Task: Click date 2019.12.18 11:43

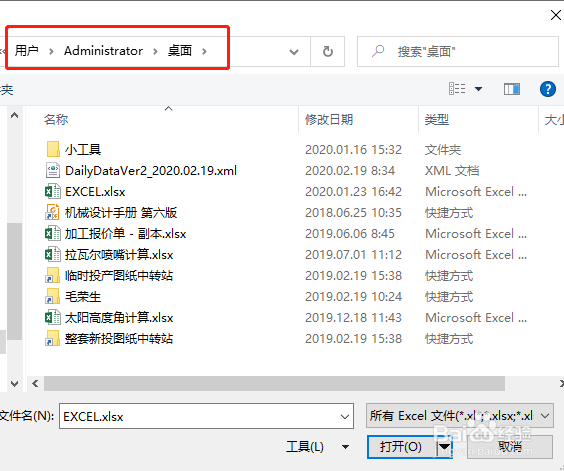Action: (353, 318)
